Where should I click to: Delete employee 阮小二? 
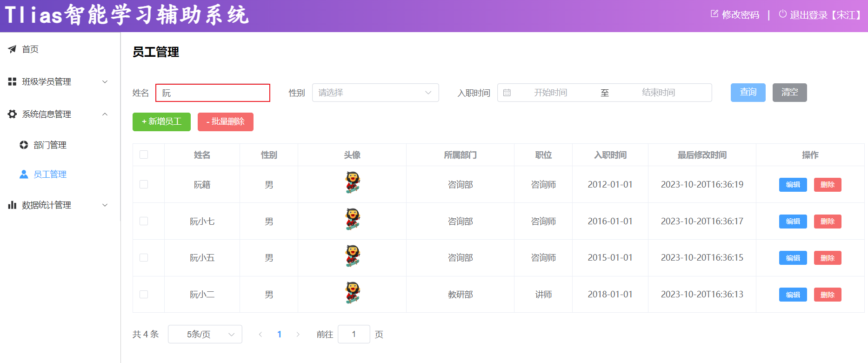click(828, 295)
